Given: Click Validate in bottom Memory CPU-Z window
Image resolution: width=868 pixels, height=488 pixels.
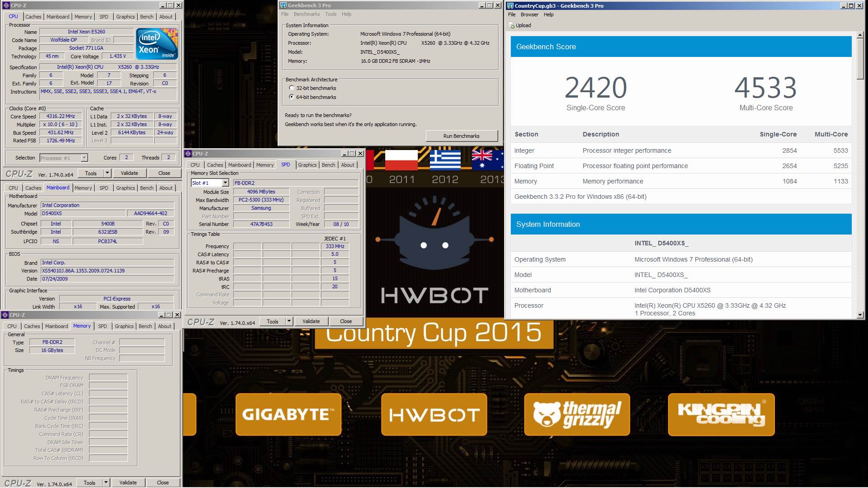Looking at the screenshot, I should 128,483.
